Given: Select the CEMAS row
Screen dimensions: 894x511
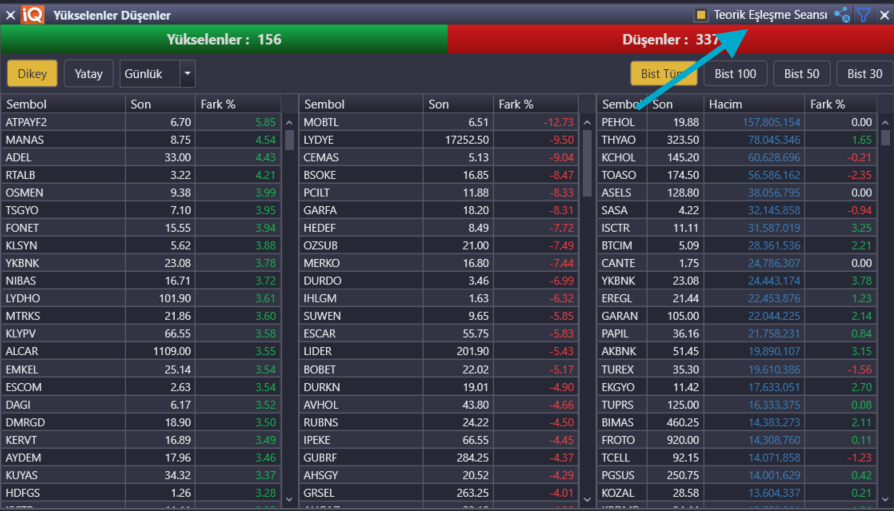Looking at the screenshot, I should point(439,157).
